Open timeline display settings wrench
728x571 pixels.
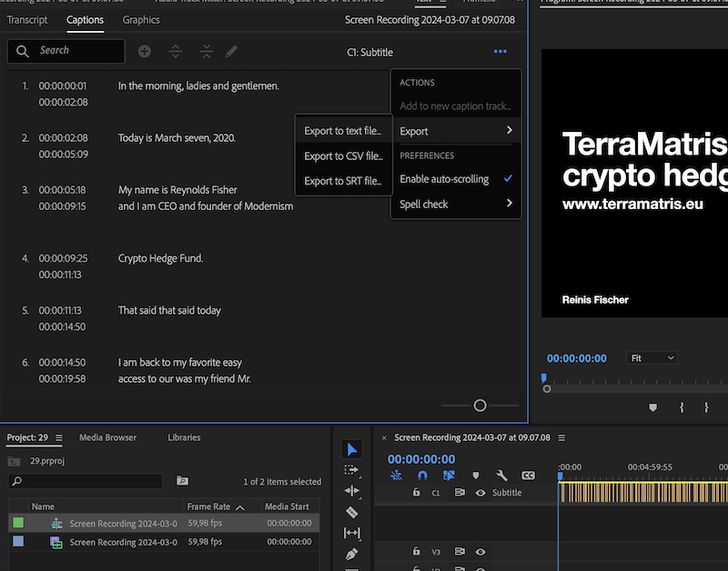501,476
